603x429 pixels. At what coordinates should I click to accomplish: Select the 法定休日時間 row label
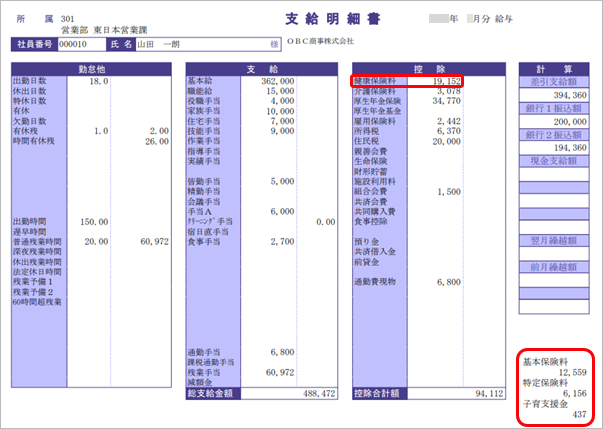click(37, 272)
